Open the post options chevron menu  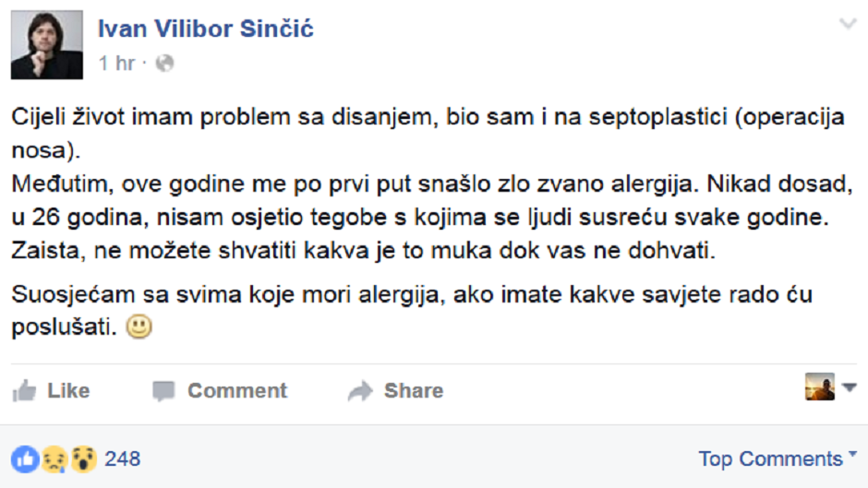(848, 25)
